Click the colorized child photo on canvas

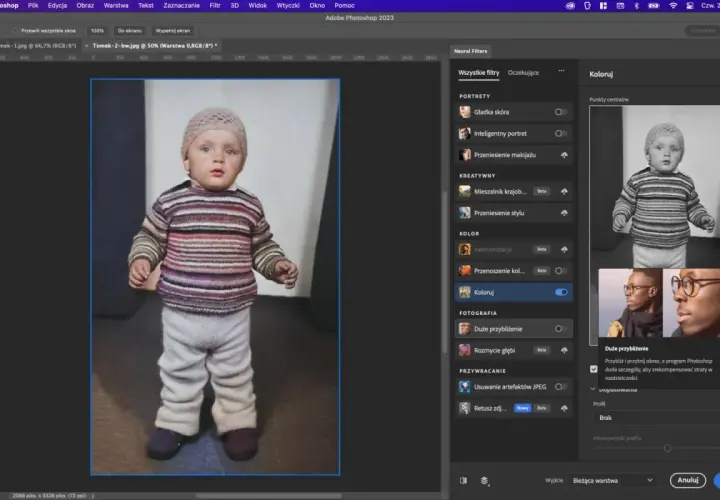[215, 277]
